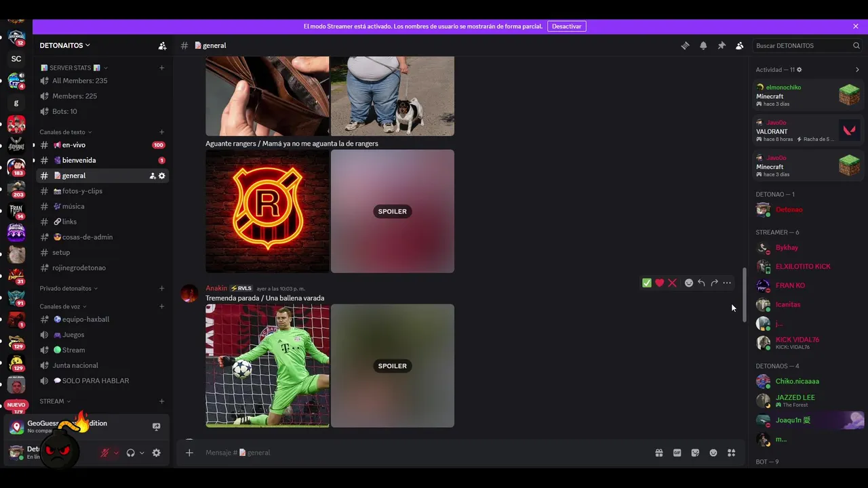React with red cross emoji
This screenshot has height=488, width=868.
coord(672,283)
